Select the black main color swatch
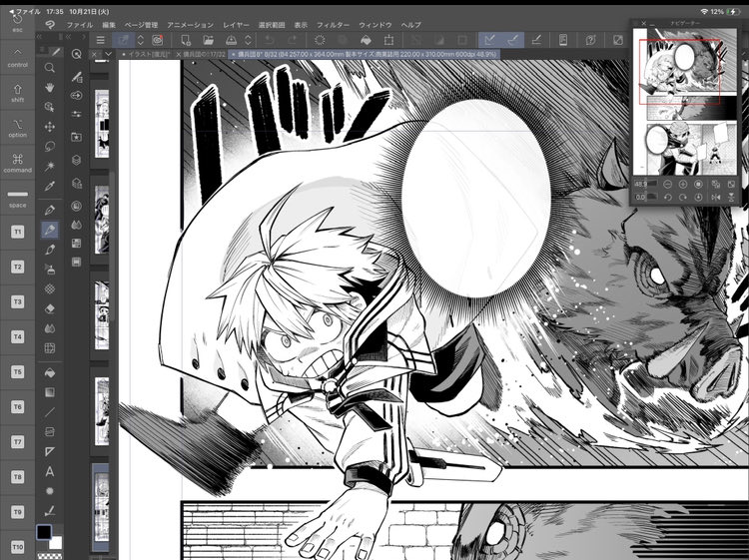Image resolution: width=749 pixels, height=560 pixels. tap(44, 532)
